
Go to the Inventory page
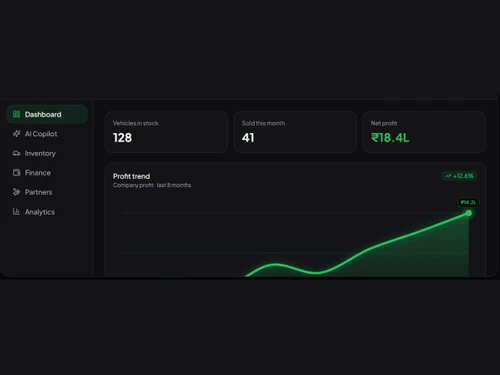tap(47, 153)
